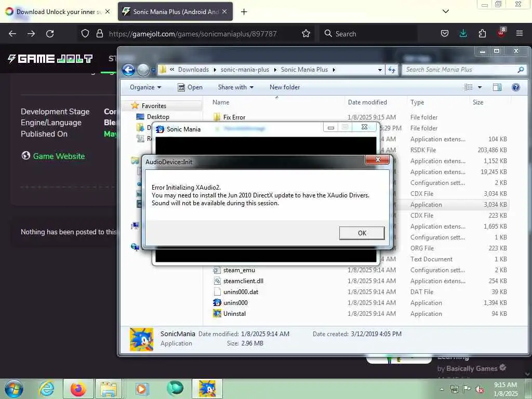Image resolution: width=532 pixels, height=399 pixels.
Task: Bookmark this page with the star icon
Action: tap(306, 34)
